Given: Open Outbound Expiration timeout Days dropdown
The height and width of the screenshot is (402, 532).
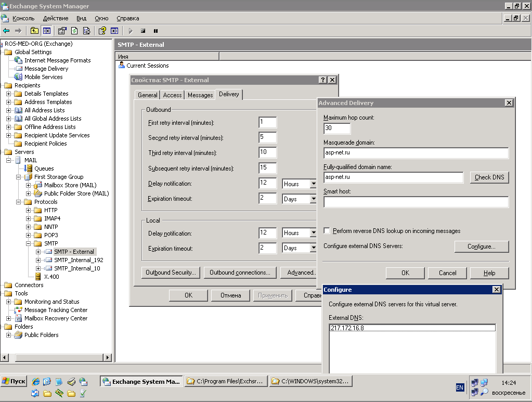Looking at the screenshot, I should [x=313, y=199].
